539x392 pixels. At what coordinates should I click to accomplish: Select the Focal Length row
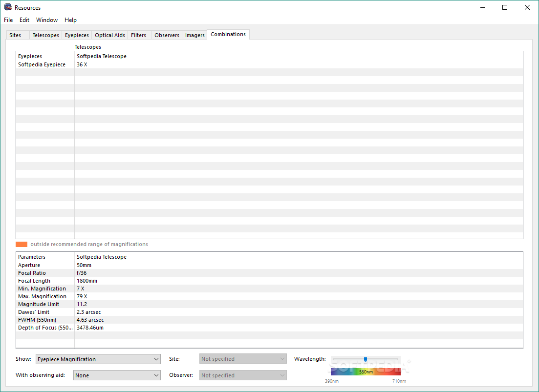pyautogui.click(x=269, y=281)
